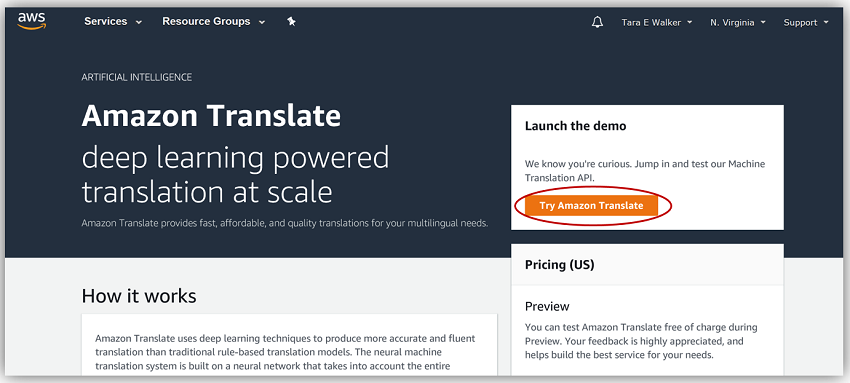The width and height of the screenshot is (850, 383).
Task: Expand the Tara E Walker account dropdown
Action: pyautogui.click(x=657, y=22)
